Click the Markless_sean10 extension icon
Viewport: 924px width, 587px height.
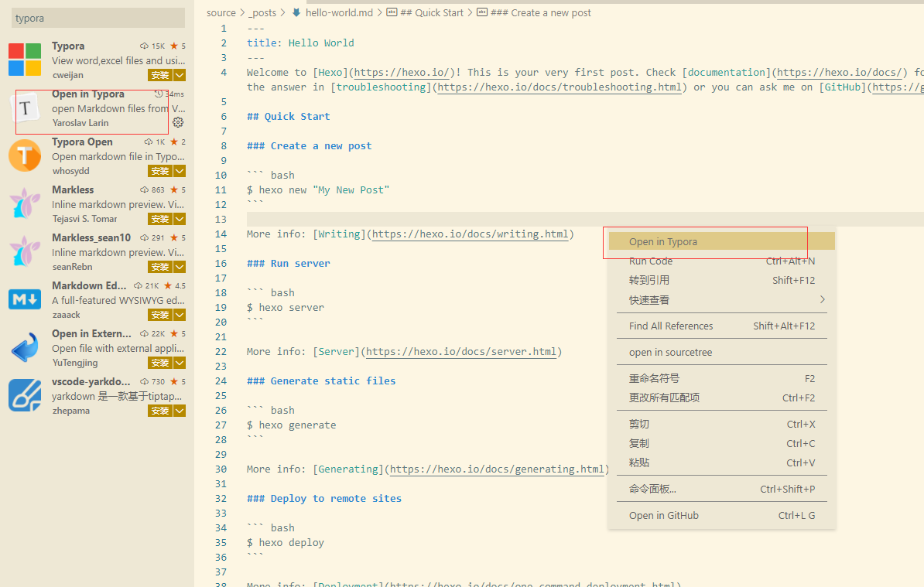point(25,251)
